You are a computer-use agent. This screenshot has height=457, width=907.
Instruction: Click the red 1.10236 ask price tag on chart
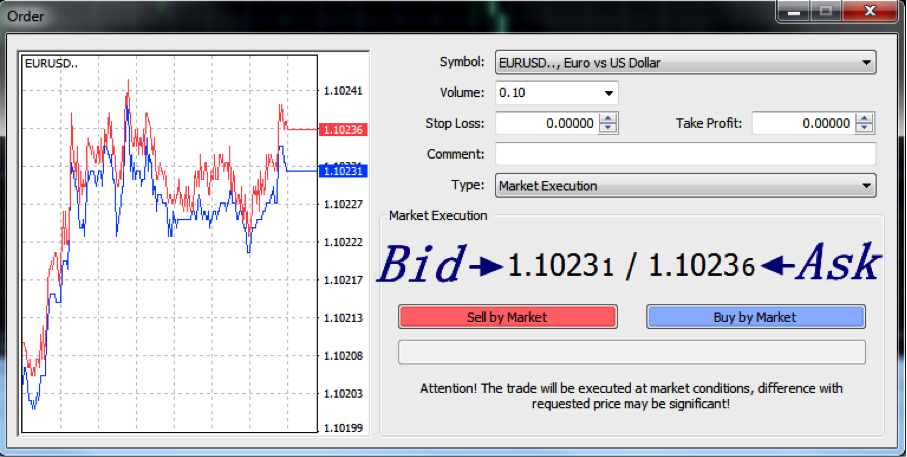coord(342,130)
